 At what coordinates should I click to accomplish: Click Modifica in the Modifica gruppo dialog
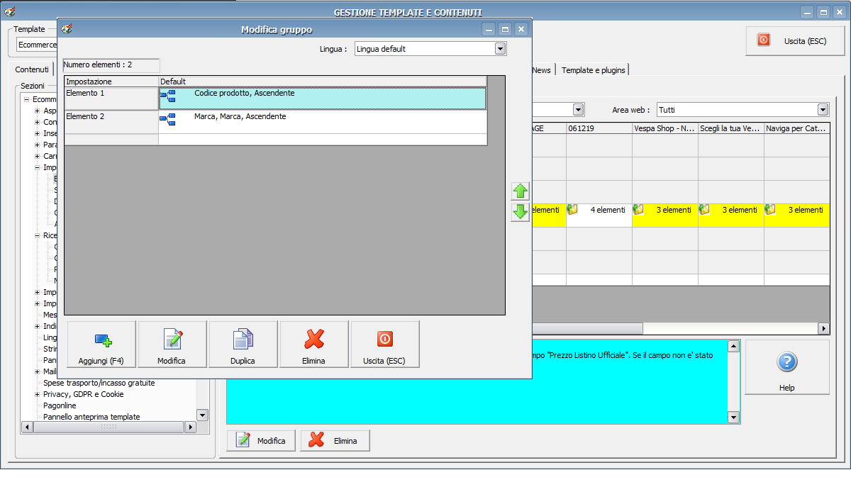click(x=172, y=345)
